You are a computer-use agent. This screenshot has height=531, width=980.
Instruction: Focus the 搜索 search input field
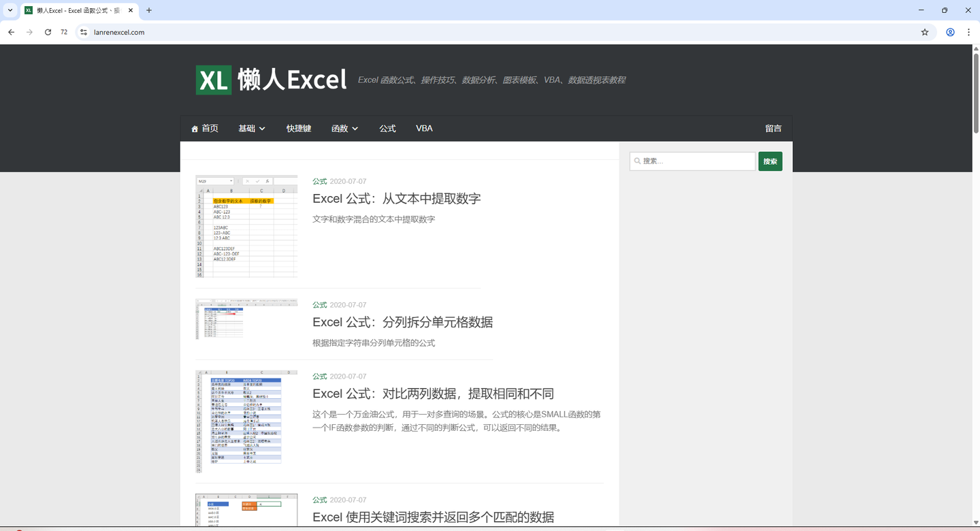coord(692,161)
